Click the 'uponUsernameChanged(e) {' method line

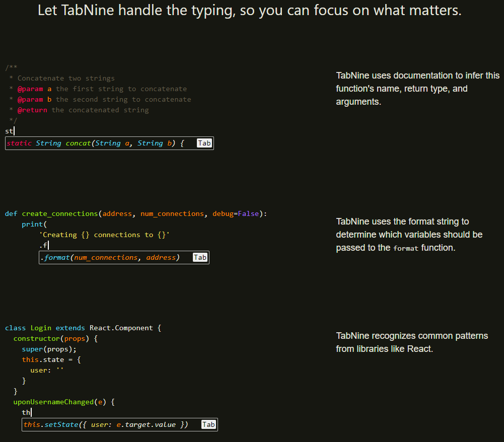(x=64, y=402)
